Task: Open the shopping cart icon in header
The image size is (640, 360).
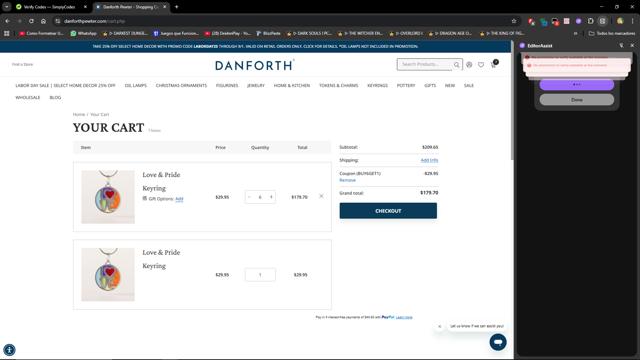Action: (x=494, y=64)
